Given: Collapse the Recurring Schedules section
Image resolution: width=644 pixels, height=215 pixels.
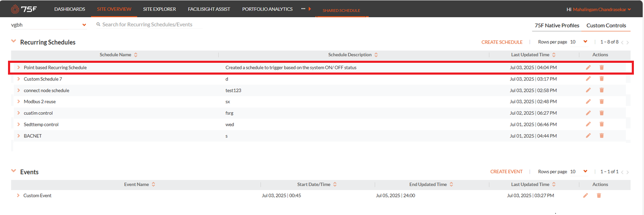Looking at the screenshot, I should [14, 41].
